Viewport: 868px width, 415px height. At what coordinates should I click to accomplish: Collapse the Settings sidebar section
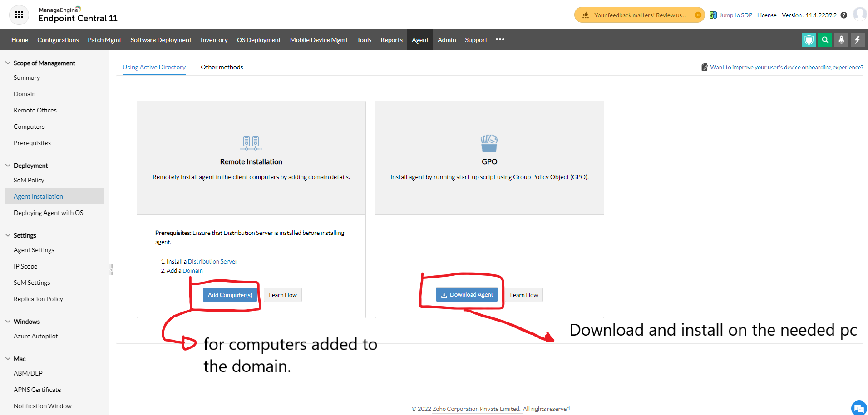tap(8, 235)
